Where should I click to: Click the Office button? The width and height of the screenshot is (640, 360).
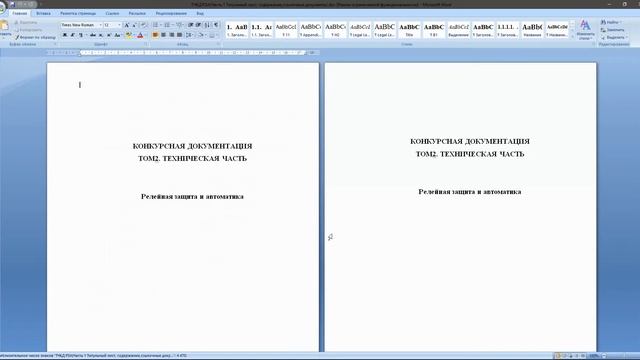pyautogui.click(x=2, y=7)
